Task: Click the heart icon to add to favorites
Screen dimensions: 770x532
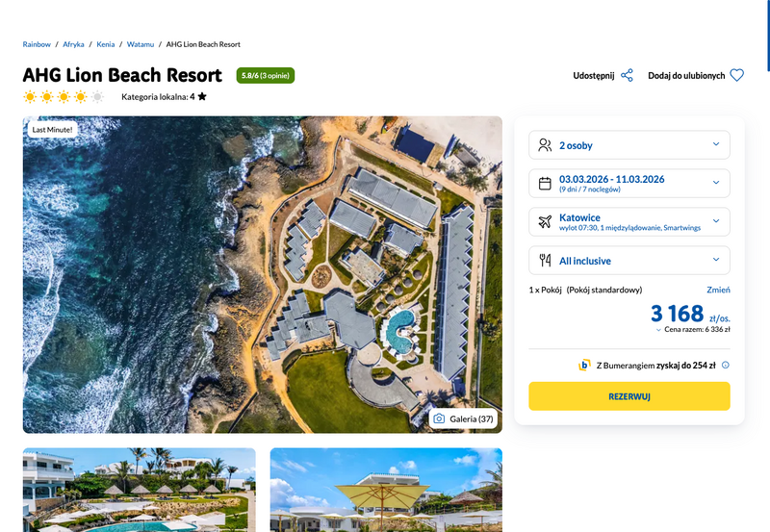Action: (736, 76)
